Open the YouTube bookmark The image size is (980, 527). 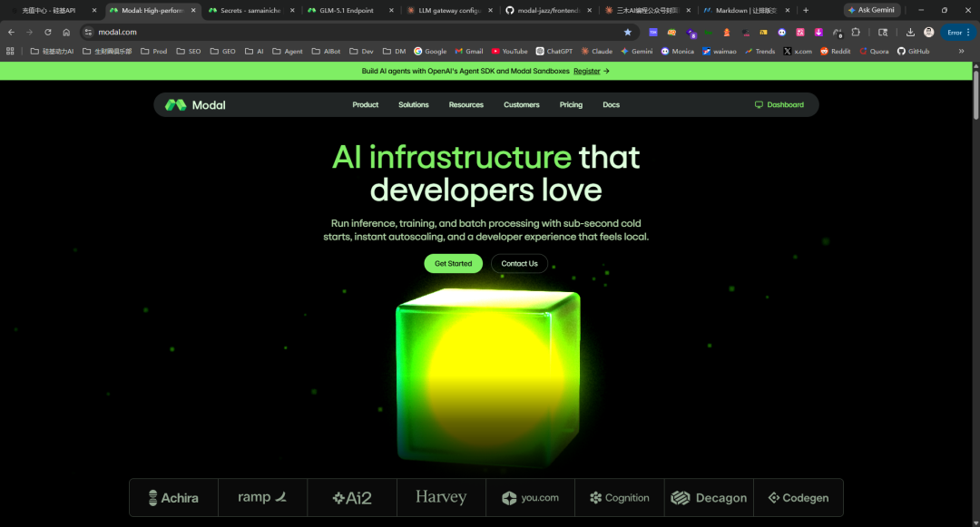pyautogui.click(x=509, y=52)
